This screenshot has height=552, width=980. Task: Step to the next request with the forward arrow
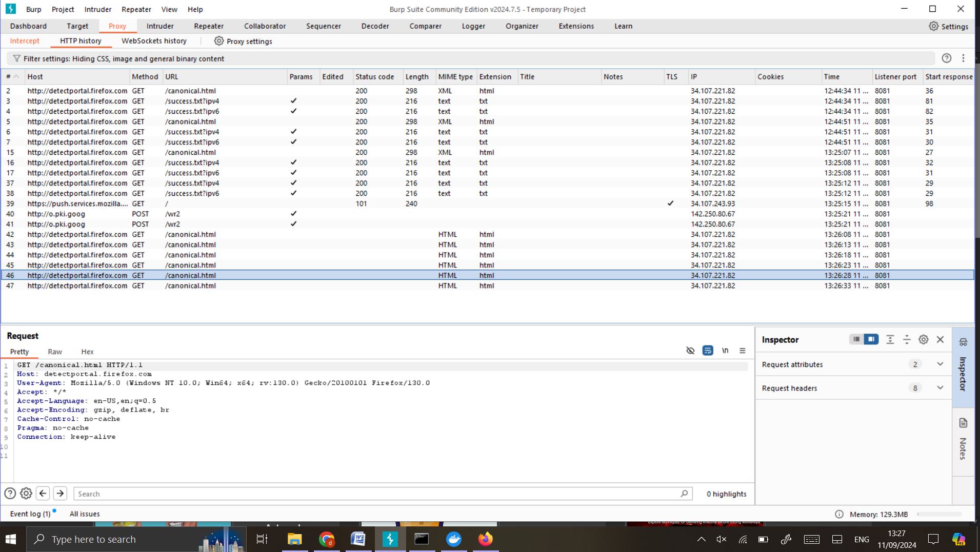pos(60,493)
